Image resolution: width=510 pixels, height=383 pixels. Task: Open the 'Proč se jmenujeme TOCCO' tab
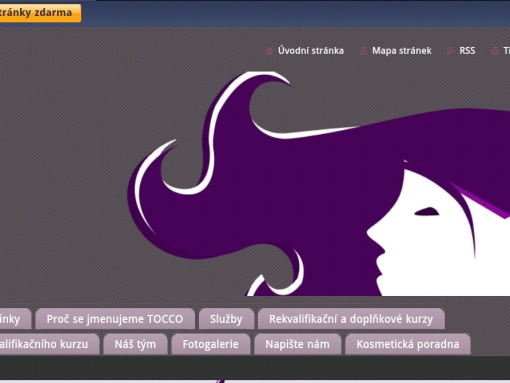(115, 319)
